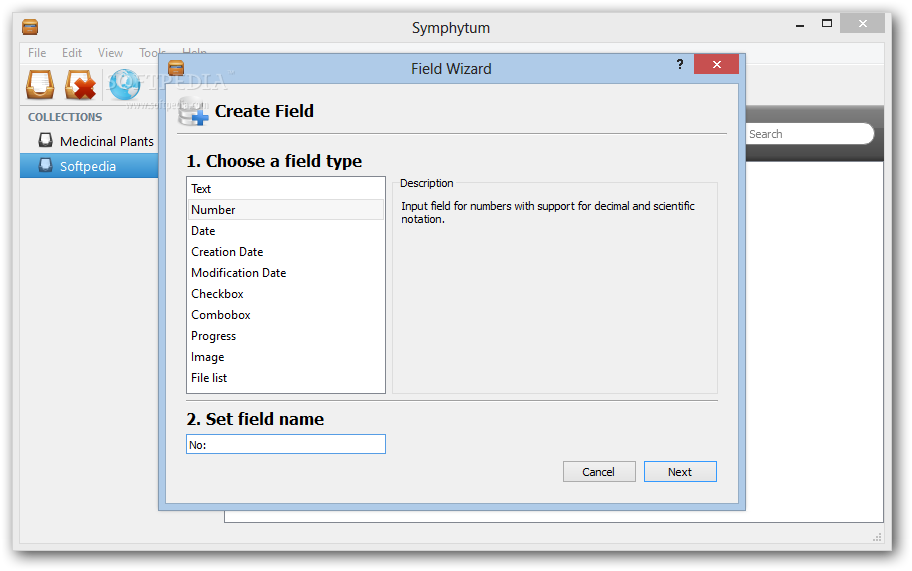Open the File menu
The image size is (912, 571).
[37, 53]
